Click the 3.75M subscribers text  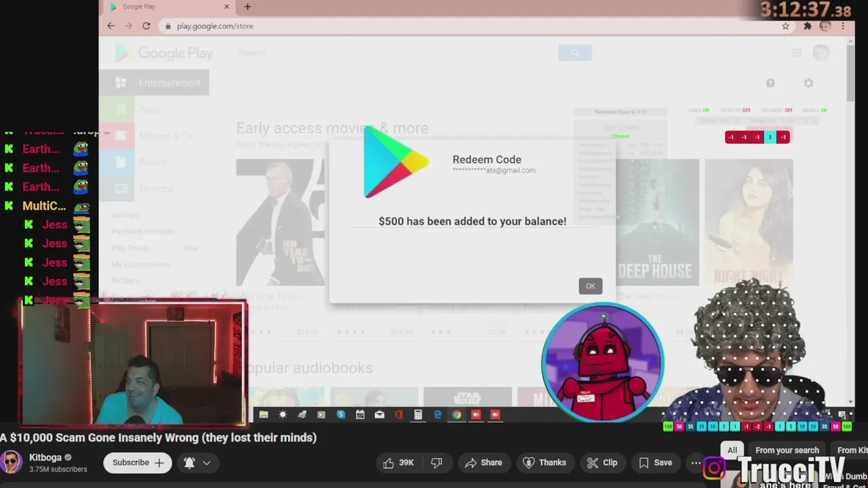(58, 469)
